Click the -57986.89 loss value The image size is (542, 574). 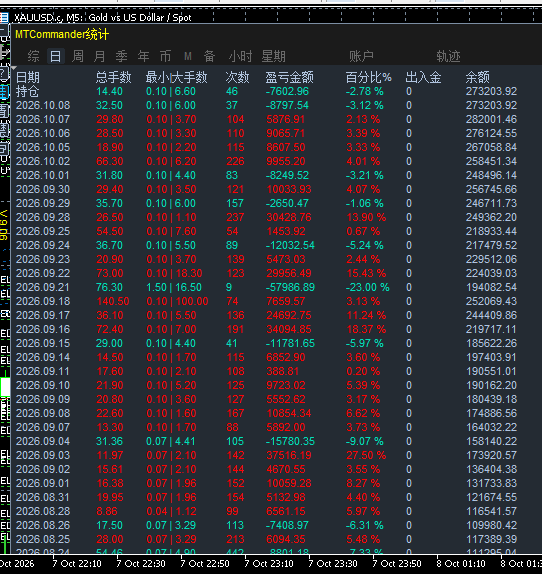[x=290, y=287]
